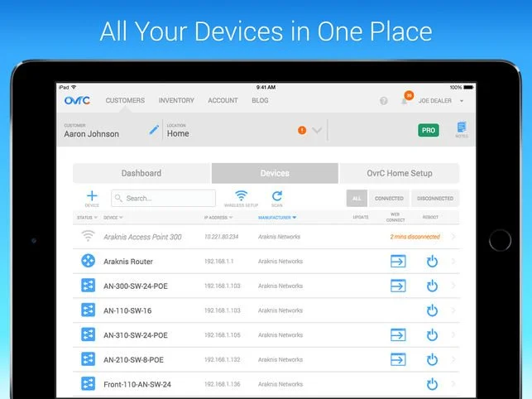Image resolution: width=532 pixels, height=399 pixels.
Task: Reboot AN-300-SW-24-POE switch
Action: [x=432, y=286]
